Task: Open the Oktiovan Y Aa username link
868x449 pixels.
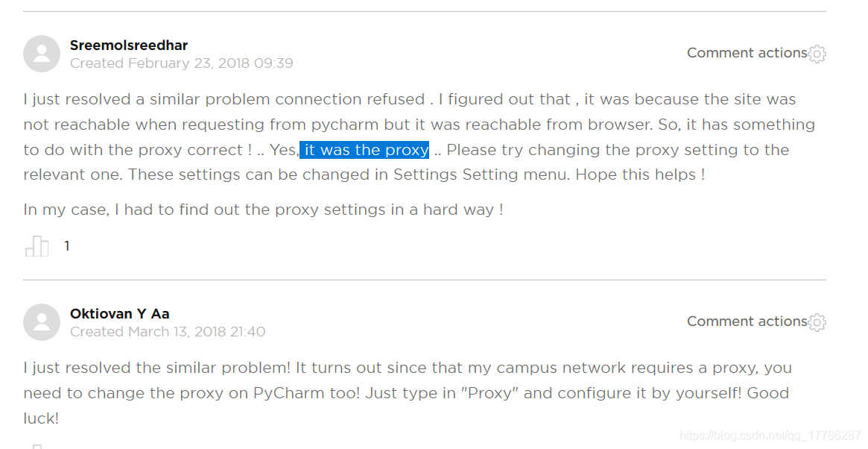Action: point(120,314)
